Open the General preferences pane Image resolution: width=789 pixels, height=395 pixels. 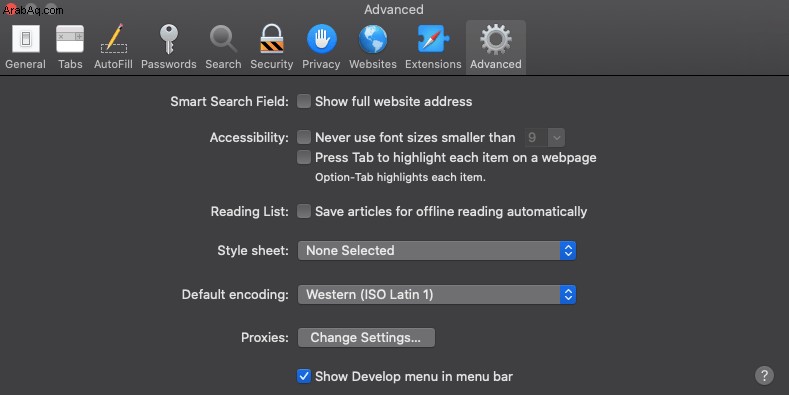pyautogui.click(x=25, y=47)
